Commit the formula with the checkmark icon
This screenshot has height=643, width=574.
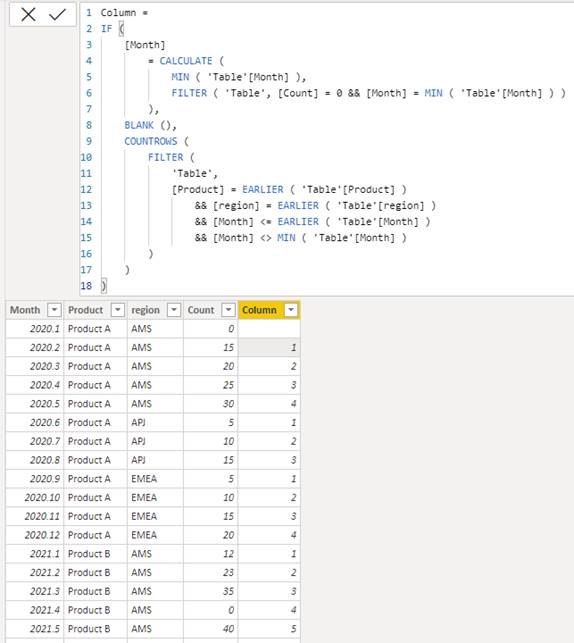coord(57,15)
